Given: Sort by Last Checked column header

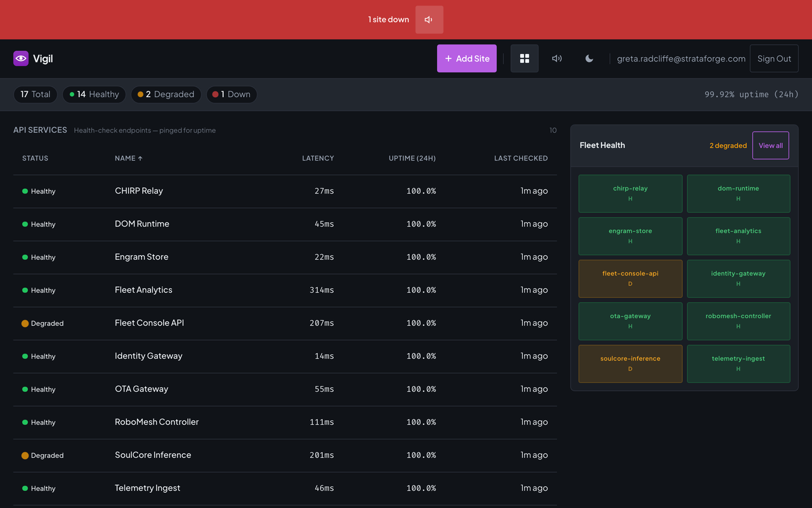Looking at the screenshot, I should (x=521, y=158).
